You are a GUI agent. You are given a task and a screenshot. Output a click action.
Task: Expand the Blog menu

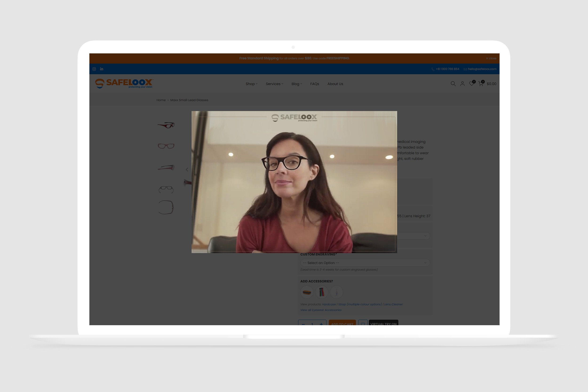click(297, 84)
